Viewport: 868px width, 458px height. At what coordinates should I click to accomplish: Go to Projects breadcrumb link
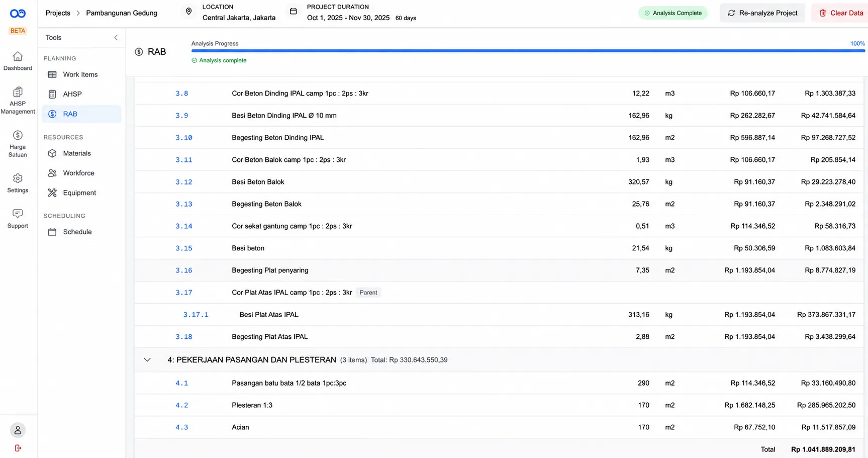[x=58, y=13]
